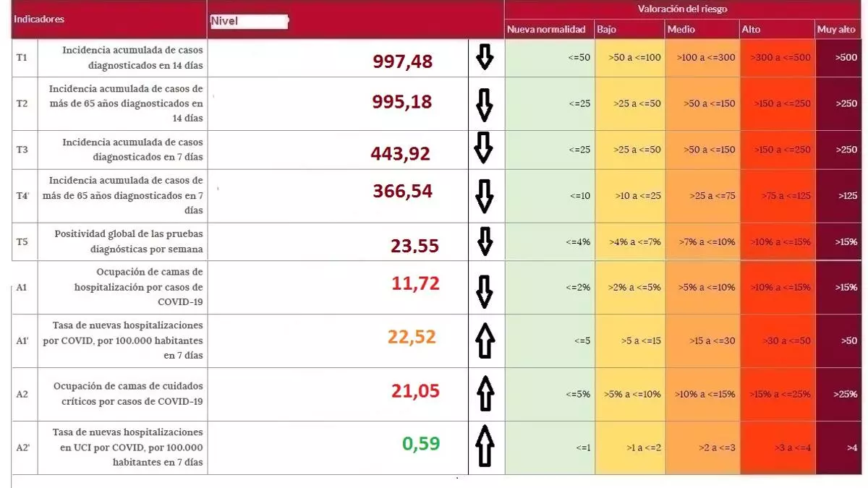Click the down arrow in row T1

tap(485, 58)
